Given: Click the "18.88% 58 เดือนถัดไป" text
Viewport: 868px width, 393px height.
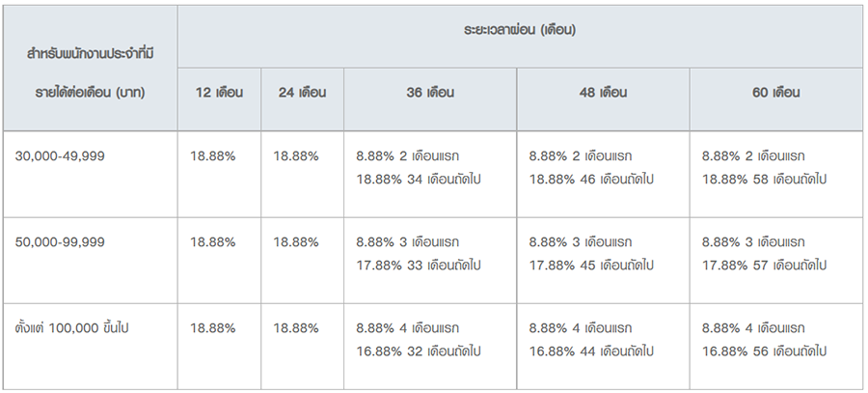Looking at the screenshot, I should click(764, 179).
